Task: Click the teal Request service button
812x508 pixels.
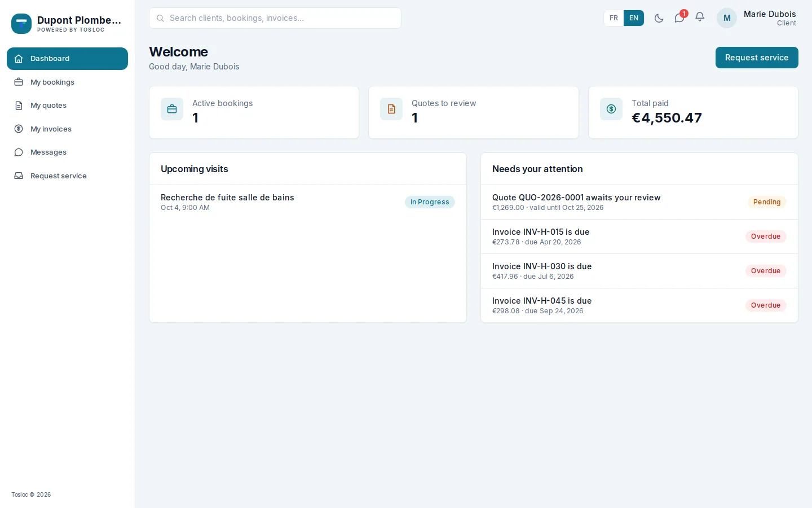Action: pos(757,58)
